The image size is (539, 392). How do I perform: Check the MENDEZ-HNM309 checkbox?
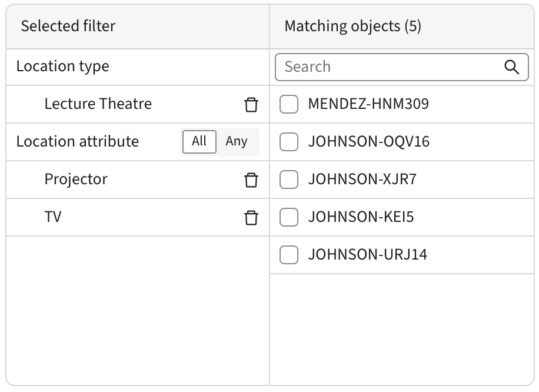tap(289, 105)
